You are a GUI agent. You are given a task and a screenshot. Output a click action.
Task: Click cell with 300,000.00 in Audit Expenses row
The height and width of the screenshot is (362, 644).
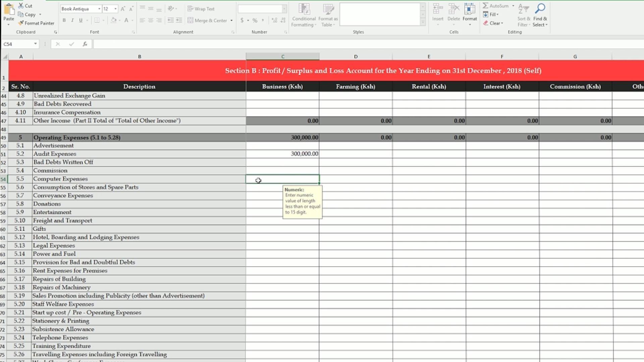282,154
